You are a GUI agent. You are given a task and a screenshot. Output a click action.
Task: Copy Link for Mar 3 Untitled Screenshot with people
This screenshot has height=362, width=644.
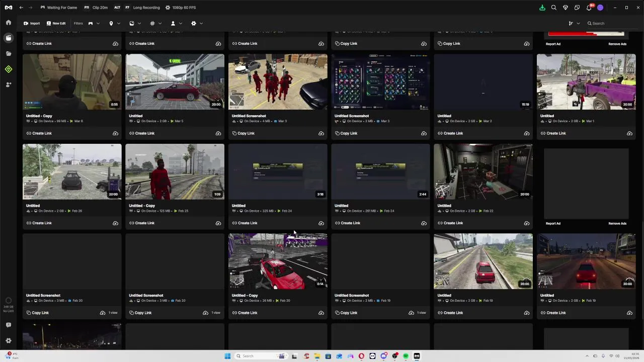point(243,133)
